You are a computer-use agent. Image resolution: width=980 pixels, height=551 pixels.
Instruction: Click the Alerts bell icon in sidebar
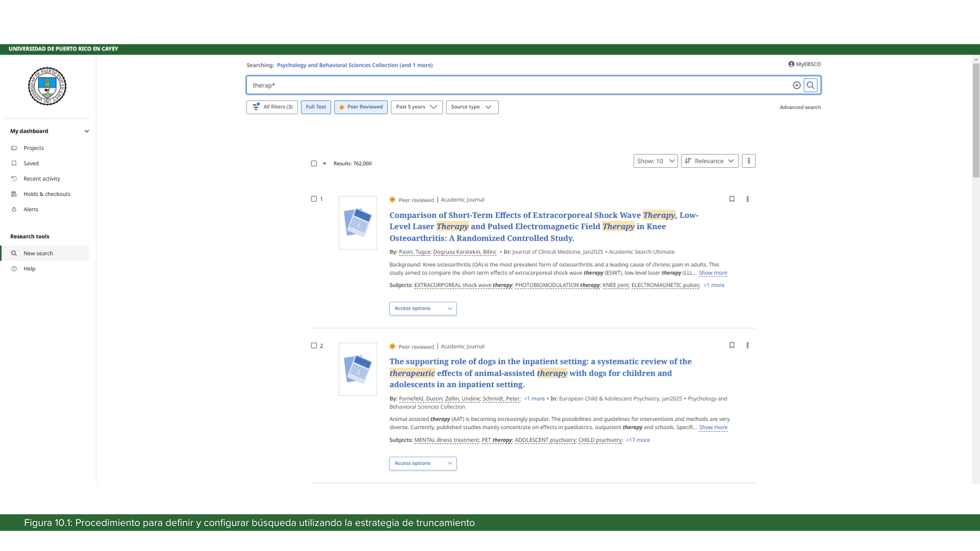pos(14,209)
